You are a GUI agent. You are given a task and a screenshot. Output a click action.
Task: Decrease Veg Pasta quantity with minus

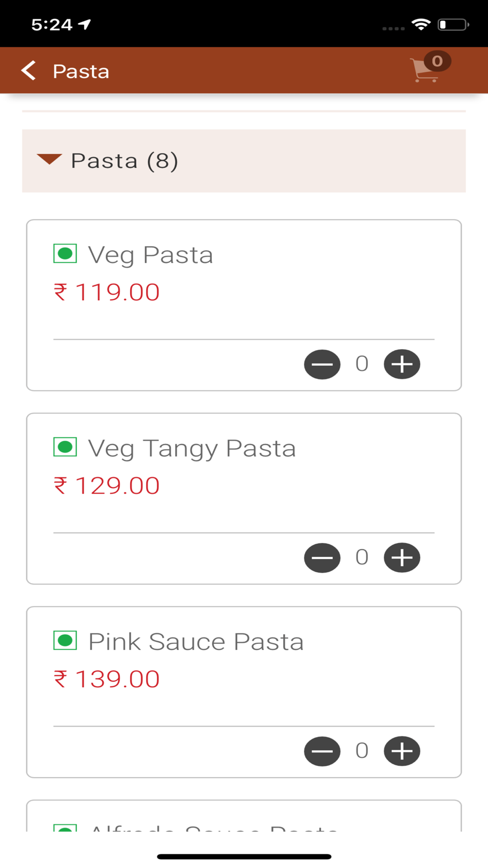coord(322,364)
